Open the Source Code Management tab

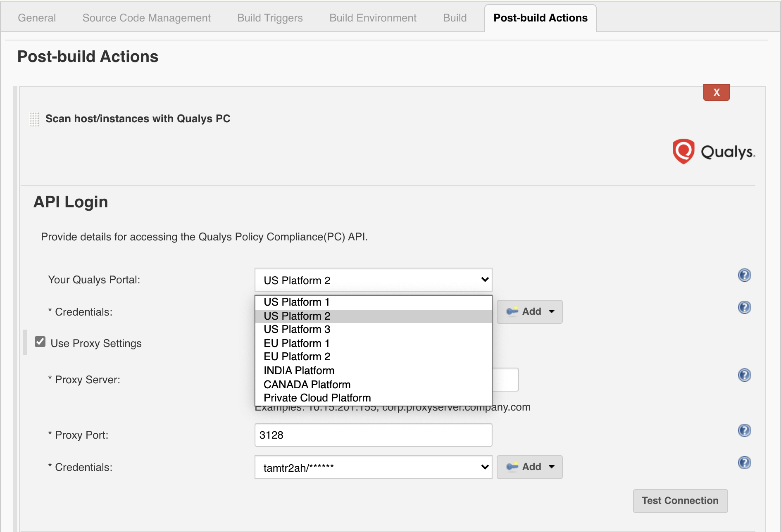[x=146, y=18]
